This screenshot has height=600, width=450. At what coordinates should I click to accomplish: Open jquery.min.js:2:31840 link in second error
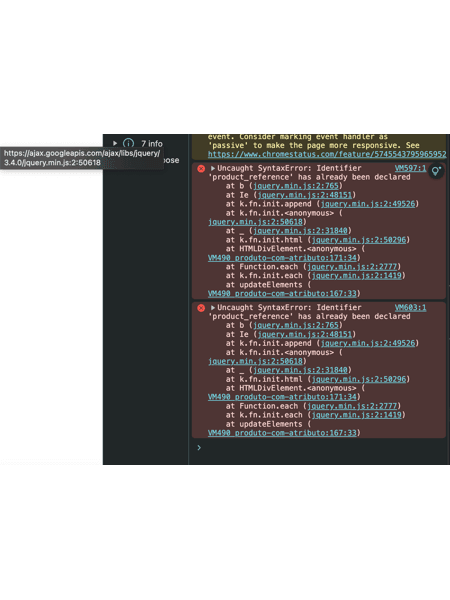300,370
